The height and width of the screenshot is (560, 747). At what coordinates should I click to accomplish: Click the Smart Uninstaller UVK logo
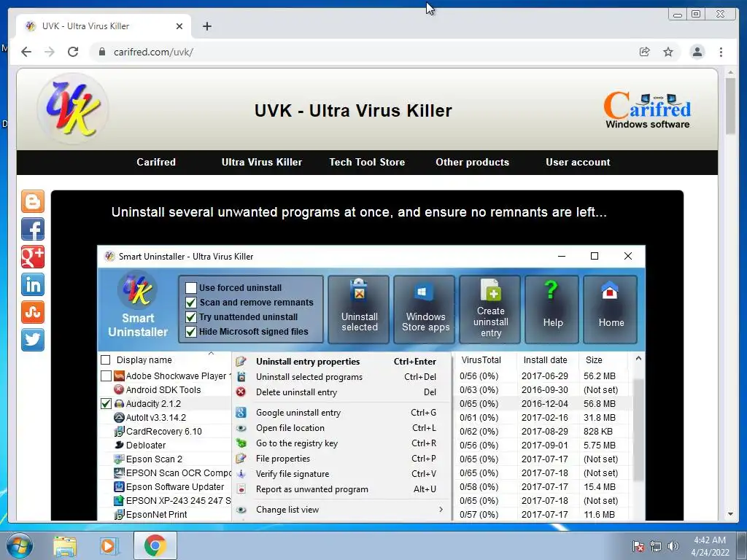137,289
